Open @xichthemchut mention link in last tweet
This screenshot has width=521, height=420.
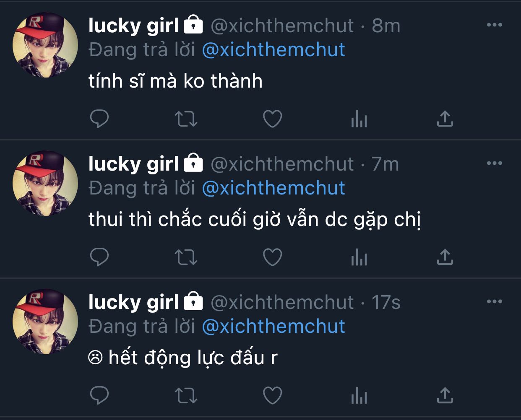pyautogui.click(x=274, y=326)
